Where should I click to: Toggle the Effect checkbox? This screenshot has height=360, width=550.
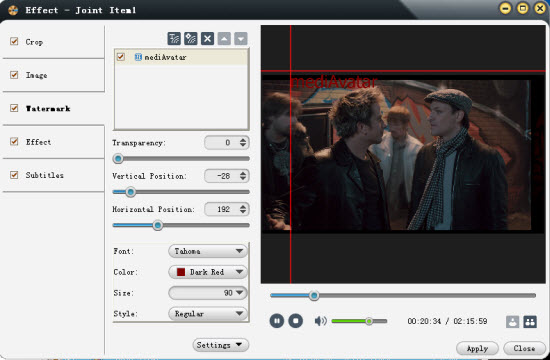coord(14,141)
